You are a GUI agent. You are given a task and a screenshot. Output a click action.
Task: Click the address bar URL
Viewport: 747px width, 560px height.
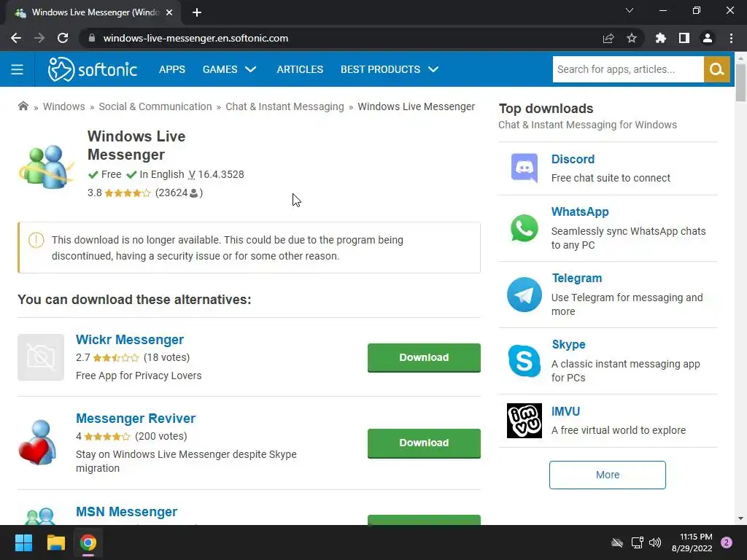coord(196,38)
